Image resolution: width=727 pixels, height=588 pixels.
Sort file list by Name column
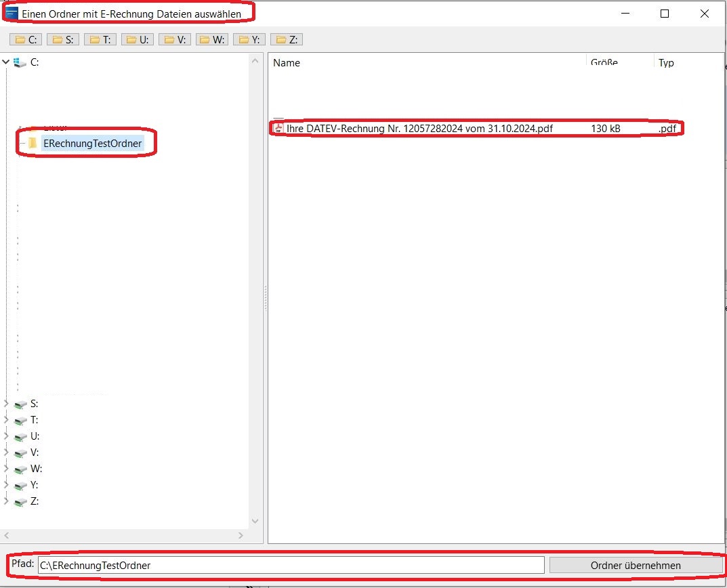coord(427,63)
